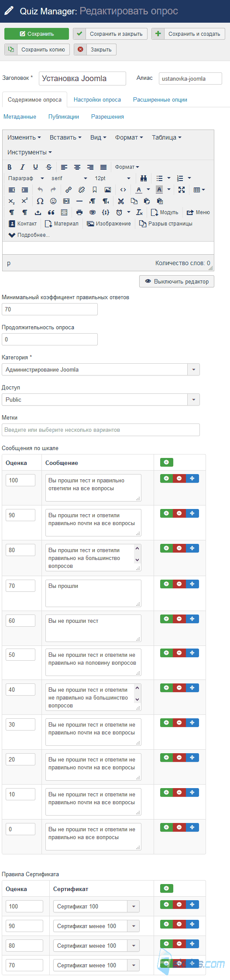Switch to Расширенные опции tab

tap(160, 99)
